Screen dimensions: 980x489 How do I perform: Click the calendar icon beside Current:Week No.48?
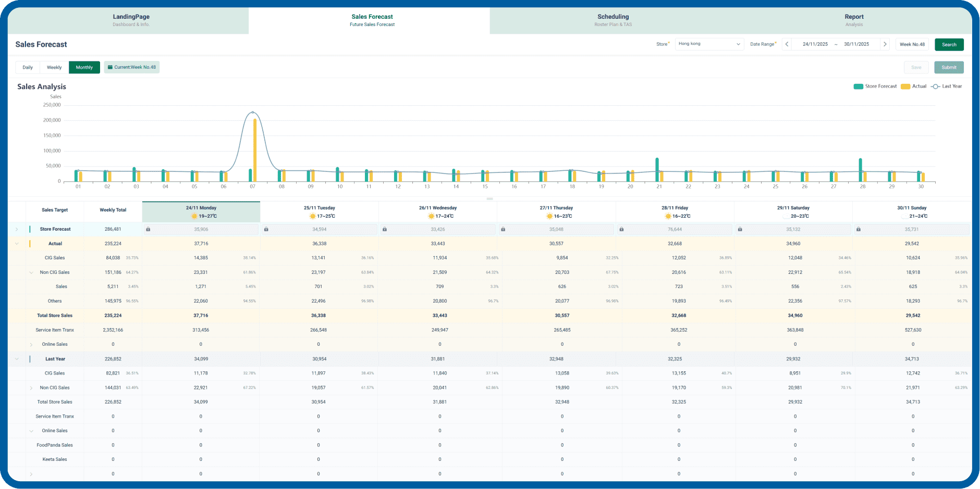click(110, 67)
